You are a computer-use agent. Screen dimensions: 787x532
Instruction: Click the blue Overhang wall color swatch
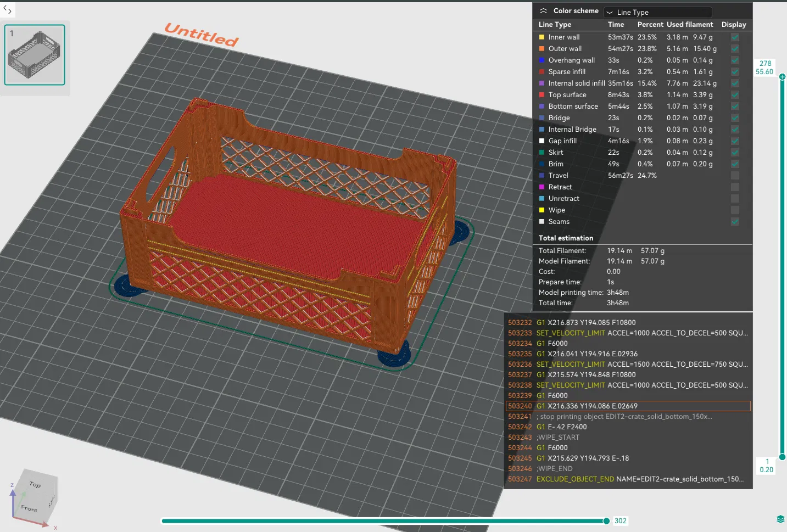(542, 60)
